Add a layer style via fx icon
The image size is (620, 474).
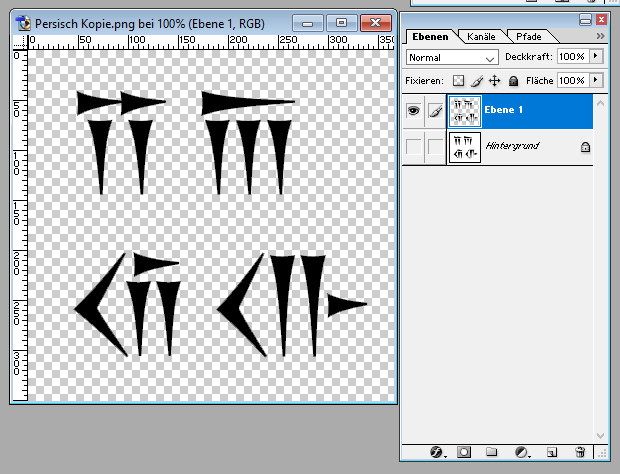click(x=437, y=453)
